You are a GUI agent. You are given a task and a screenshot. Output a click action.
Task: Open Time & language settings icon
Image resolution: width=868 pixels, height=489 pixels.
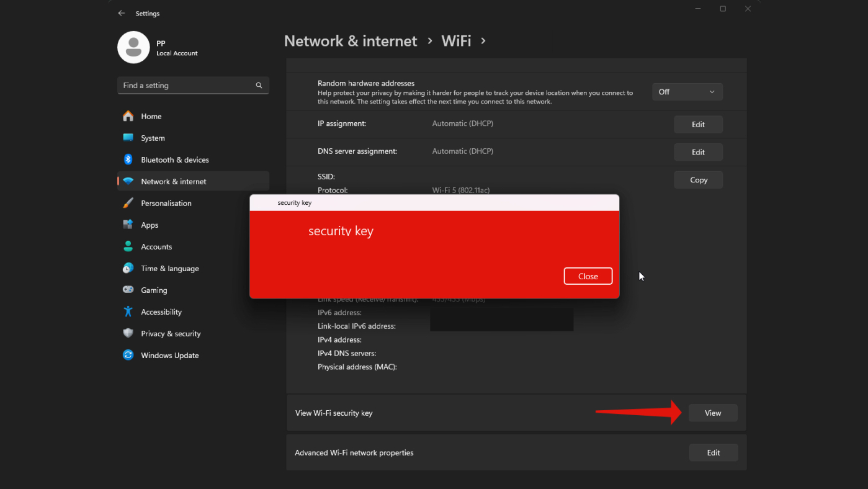point(129,268)
